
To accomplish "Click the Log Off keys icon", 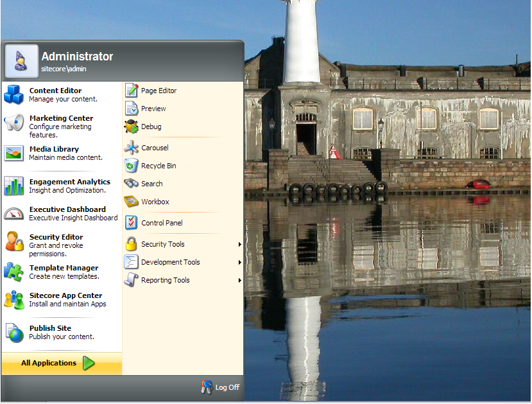I will coord(206,387).
